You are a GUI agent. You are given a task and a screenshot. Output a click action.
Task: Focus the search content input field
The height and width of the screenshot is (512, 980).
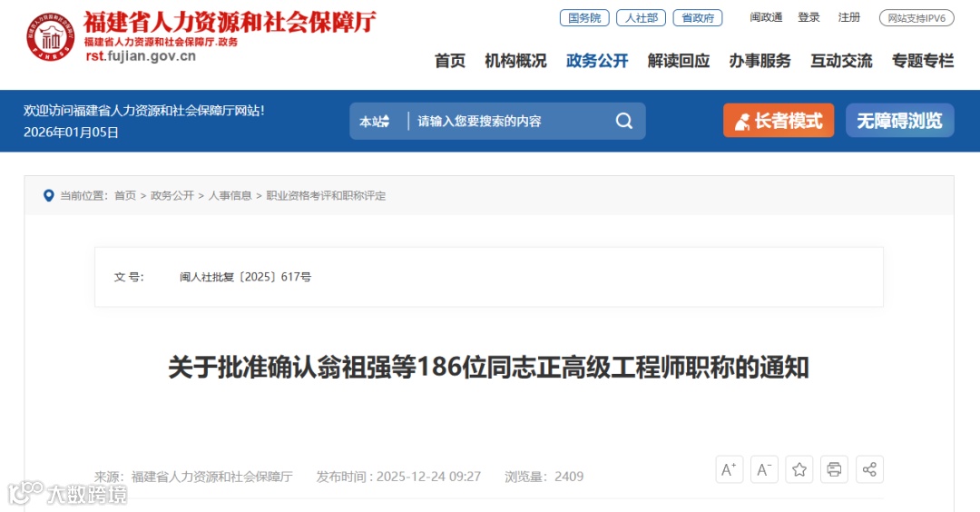coord(509,122)
